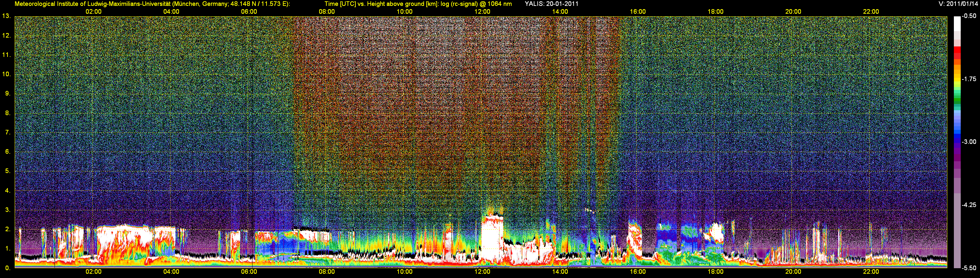The image size is (980, 278).
Task: Click the 08:00 label on the bottom time axis
Action: 327,272
